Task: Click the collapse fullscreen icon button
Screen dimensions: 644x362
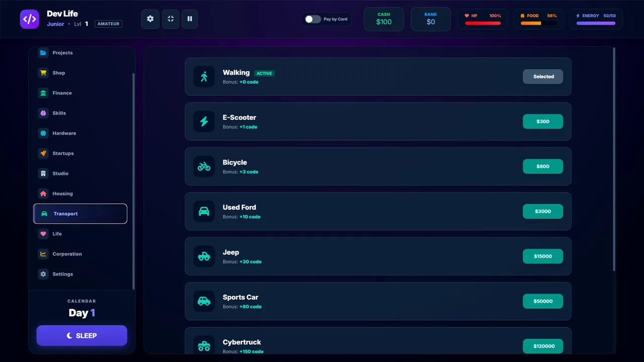Action: tap(171, 19)
